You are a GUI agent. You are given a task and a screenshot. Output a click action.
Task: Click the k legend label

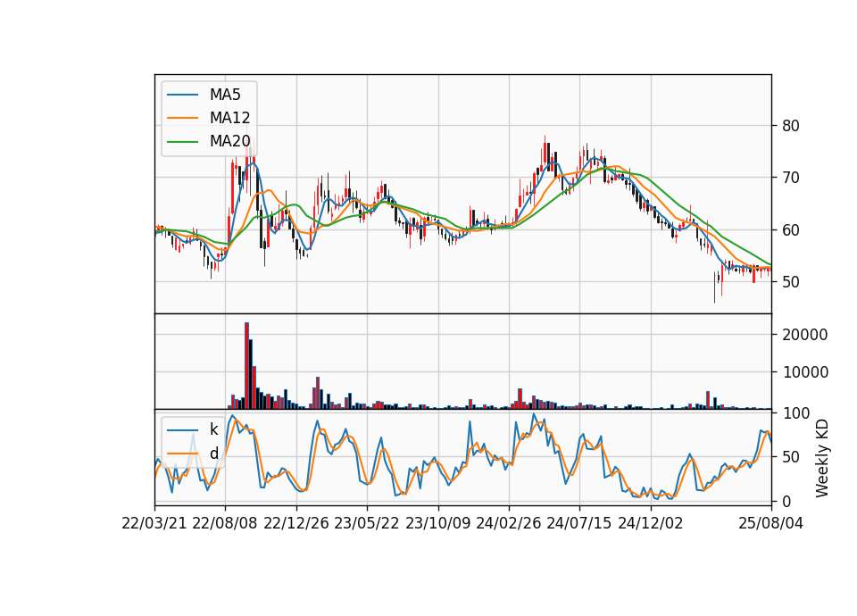coord(213,429)
